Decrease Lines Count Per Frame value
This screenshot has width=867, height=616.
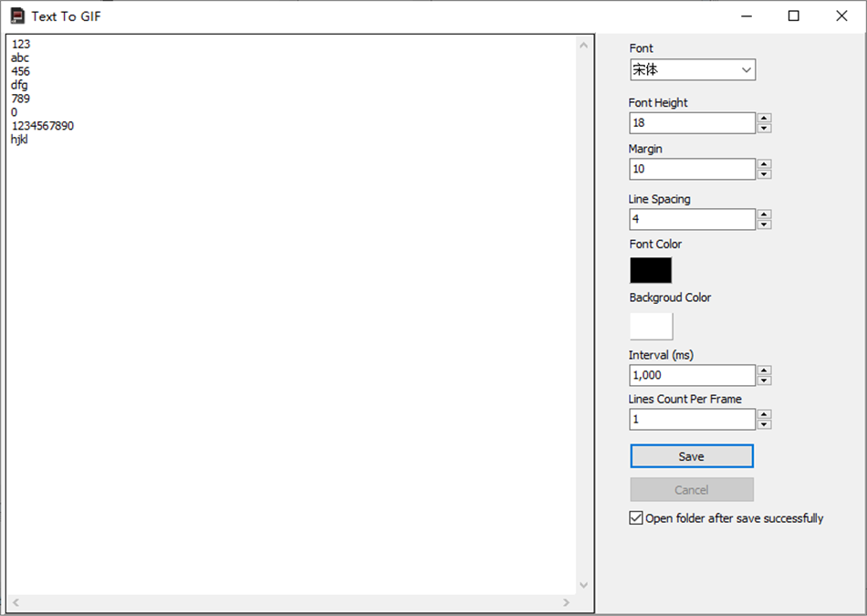764,424
